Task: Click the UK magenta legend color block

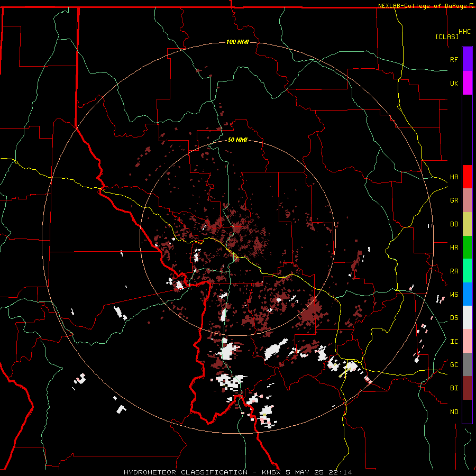Action: [x=467, y=83]
